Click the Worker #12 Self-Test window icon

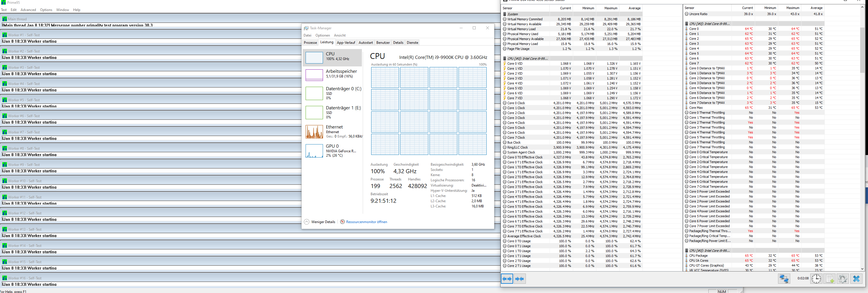5,213
